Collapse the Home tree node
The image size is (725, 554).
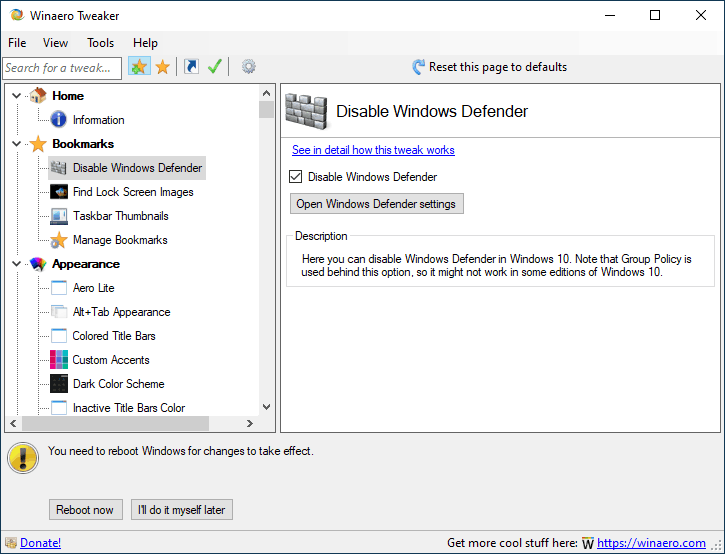click(16, 96)
